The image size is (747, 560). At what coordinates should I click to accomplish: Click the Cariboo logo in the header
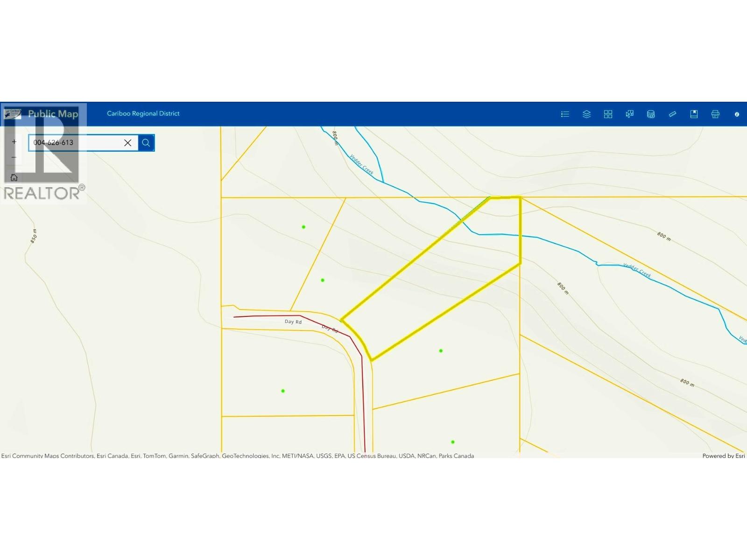[13, 113]
